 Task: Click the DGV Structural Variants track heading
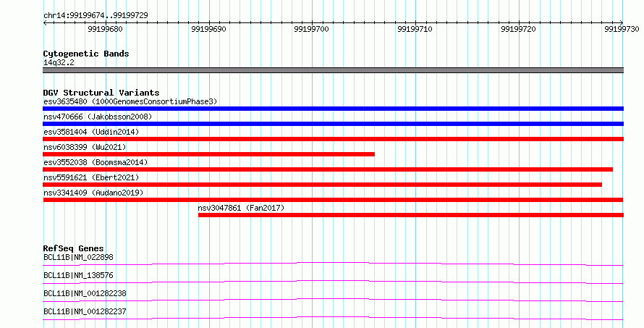(x=101, y=93)
